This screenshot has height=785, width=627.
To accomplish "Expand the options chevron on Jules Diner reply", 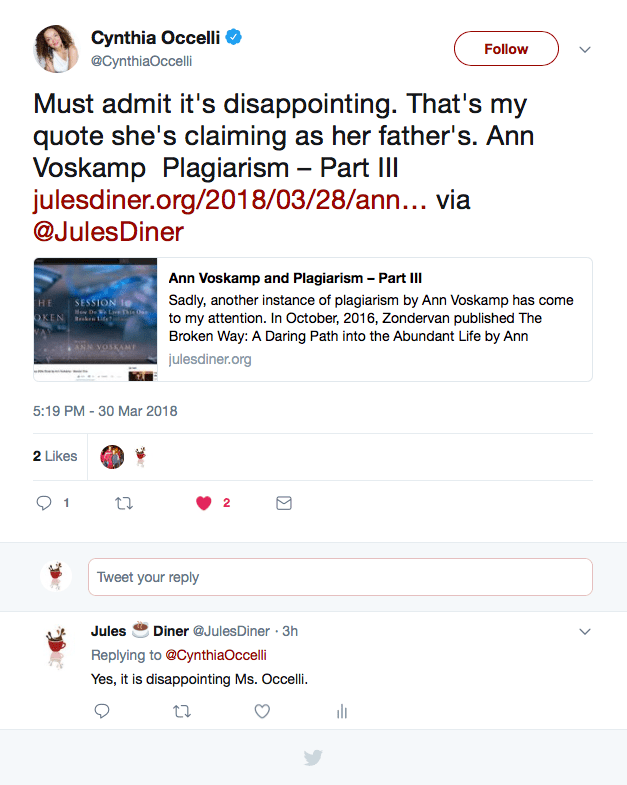I will 586,631.
